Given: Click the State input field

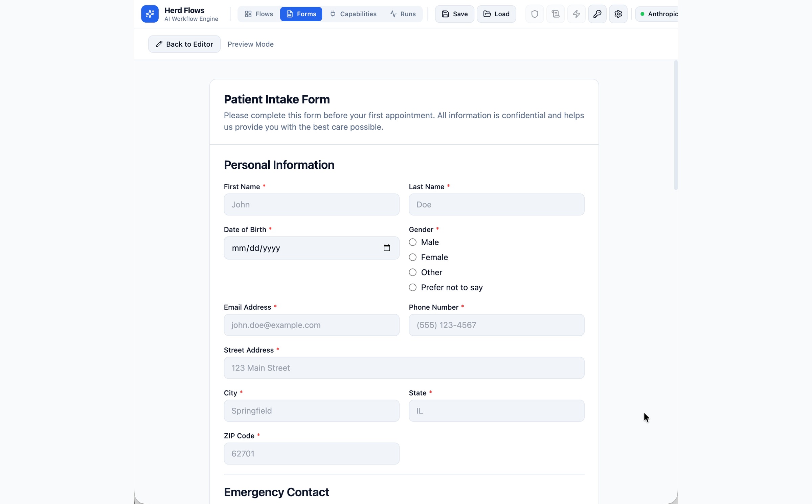Looking at the screenshot, I should (496, 411).
